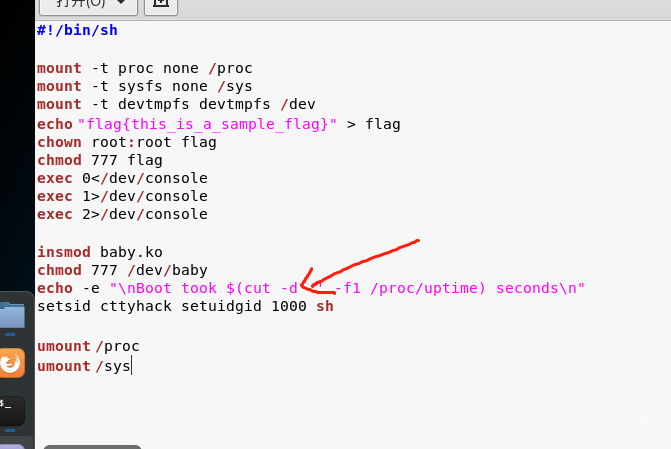Click the "chmod 777 /dev/baby" line
This screenshot has height=449, width=671.
(122, 270)
